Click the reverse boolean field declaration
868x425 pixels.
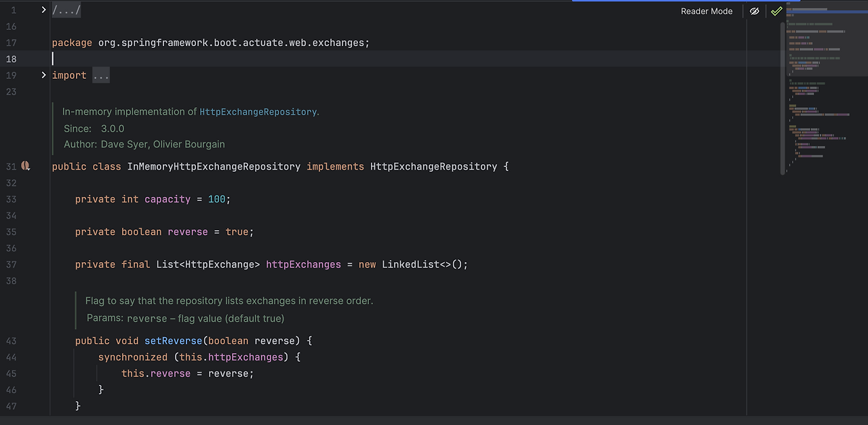point(188,232)
